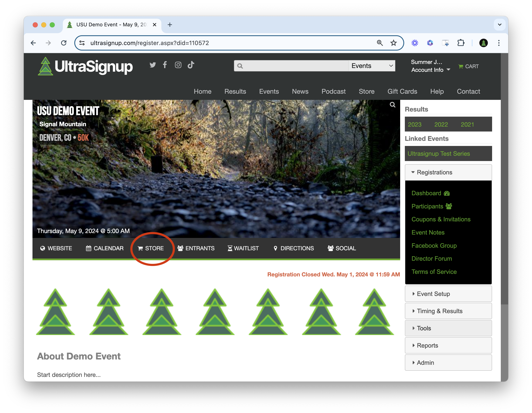This screenshot has width=532, height=413.
Task: View 2023 results
Action: [x=415, y=124]
